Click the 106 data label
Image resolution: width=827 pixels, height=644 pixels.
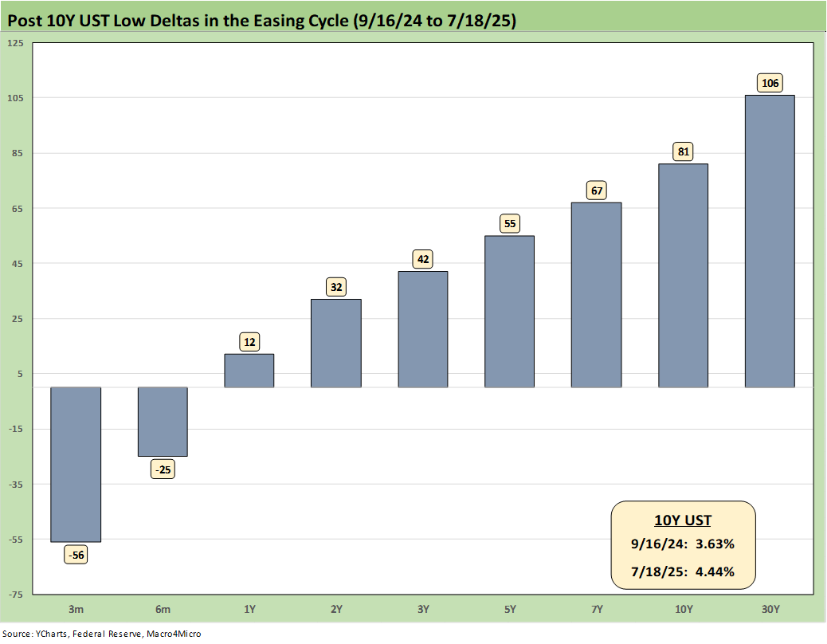(770, 83)
